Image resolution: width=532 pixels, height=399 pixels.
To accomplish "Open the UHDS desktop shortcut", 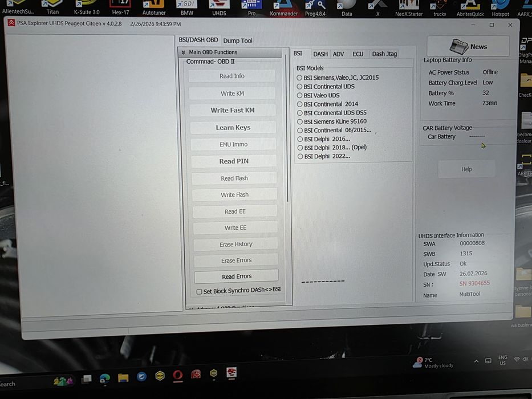I will tap(219, 7).
